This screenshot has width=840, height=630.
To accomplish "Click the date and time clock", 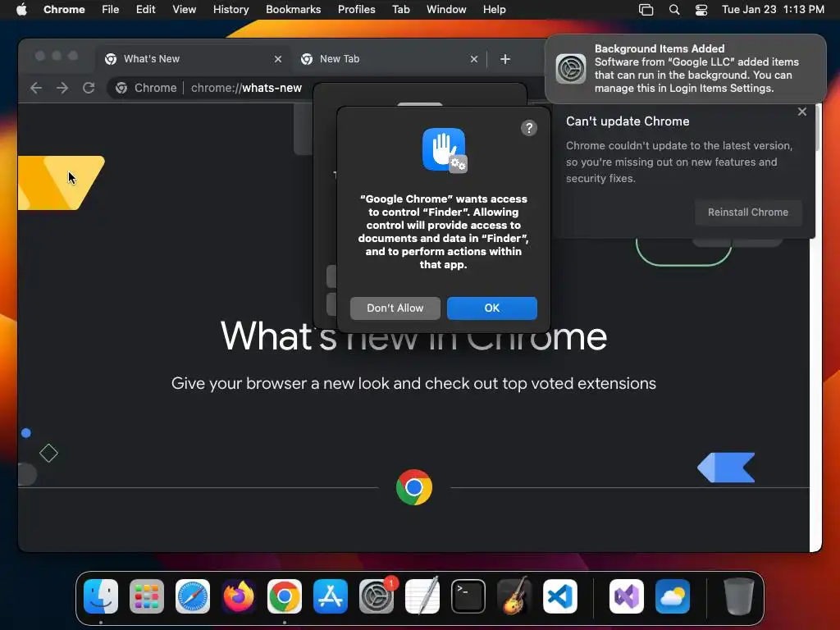I will click(773, 10).
